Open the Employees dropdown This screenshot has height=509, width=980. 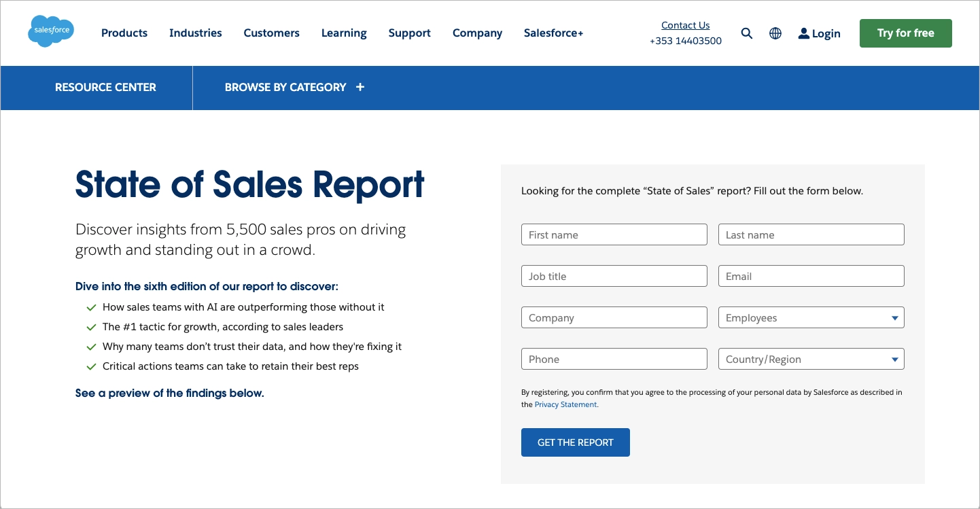pyautogui.click(x=811, y=317)
